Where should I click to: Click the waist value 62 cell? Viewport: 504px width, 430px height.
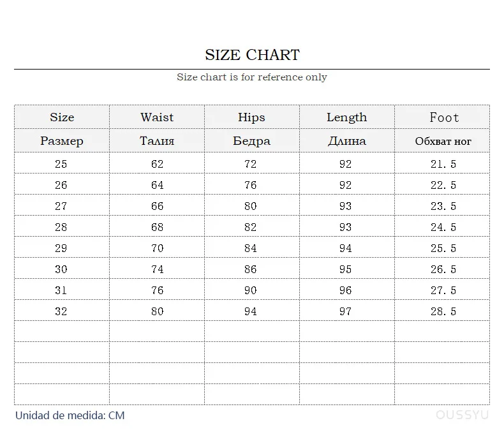click(157, 164)
